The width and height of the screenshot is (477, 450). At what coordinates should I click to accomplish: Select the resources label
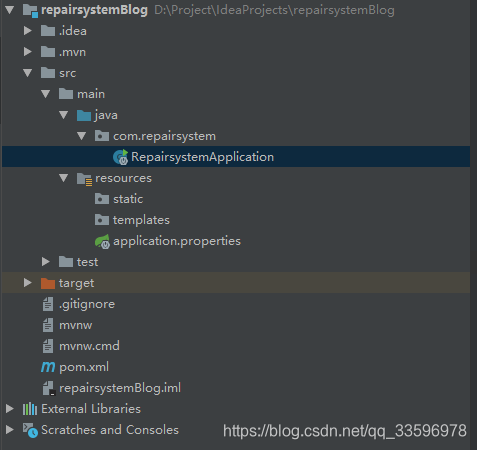point(123,178)
